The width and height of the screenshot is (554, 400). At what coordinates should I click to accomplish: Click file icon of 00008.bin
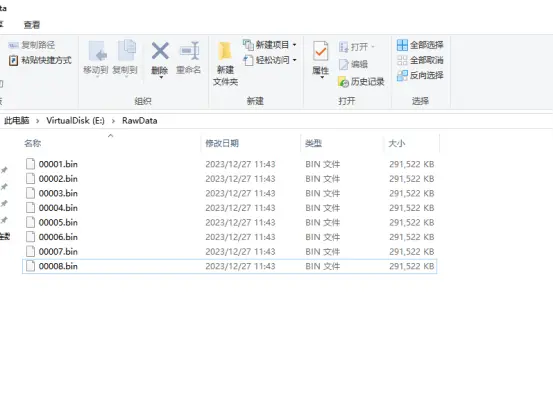(31, 266)
